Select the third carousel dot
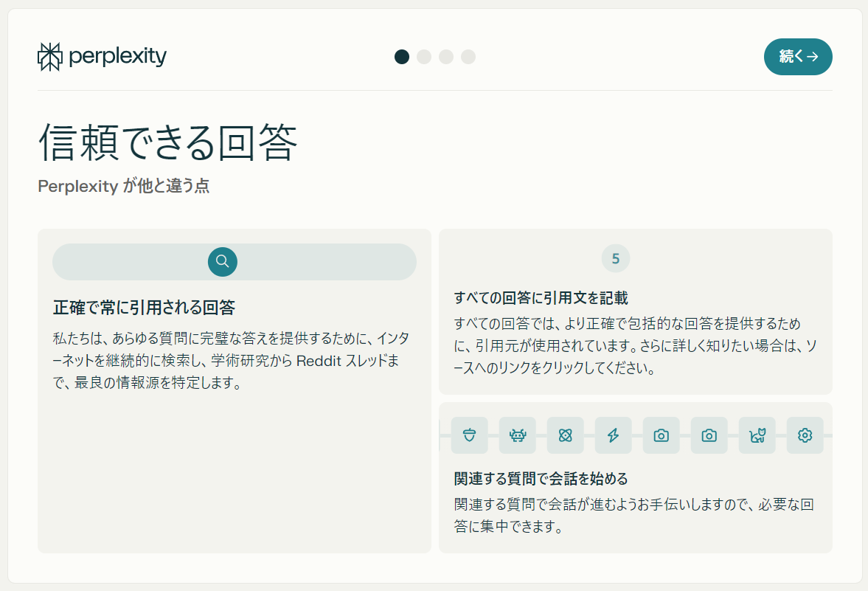 (x=446, y=56)
